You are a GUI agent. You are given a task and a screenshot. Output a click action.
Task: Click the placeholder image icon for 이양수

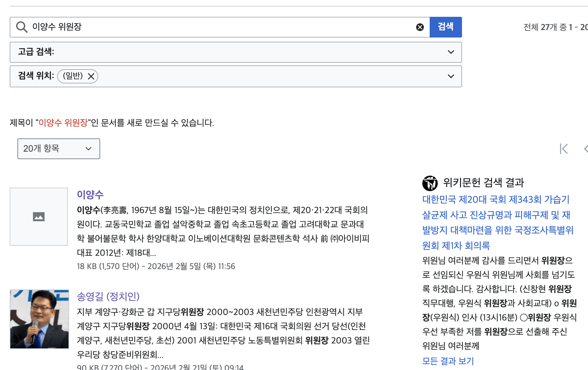(x=39, y=217)
